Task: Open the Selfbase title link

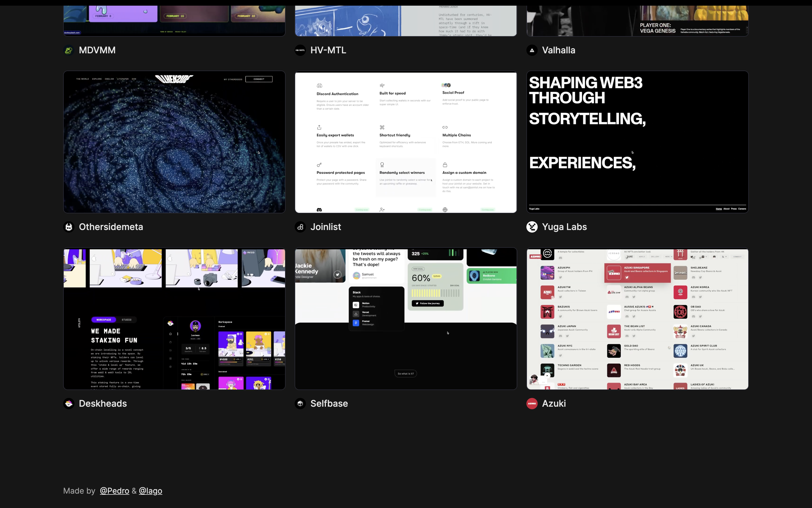Action: coord(329,404)
